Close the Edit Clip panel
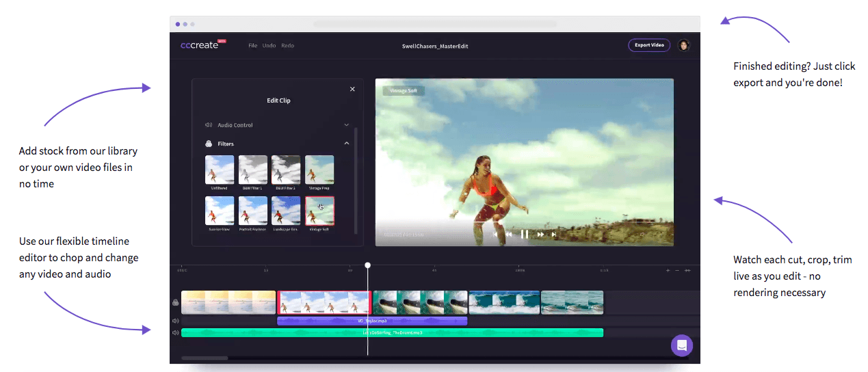This screenshot has height=372, width=868. coord(352,89)
